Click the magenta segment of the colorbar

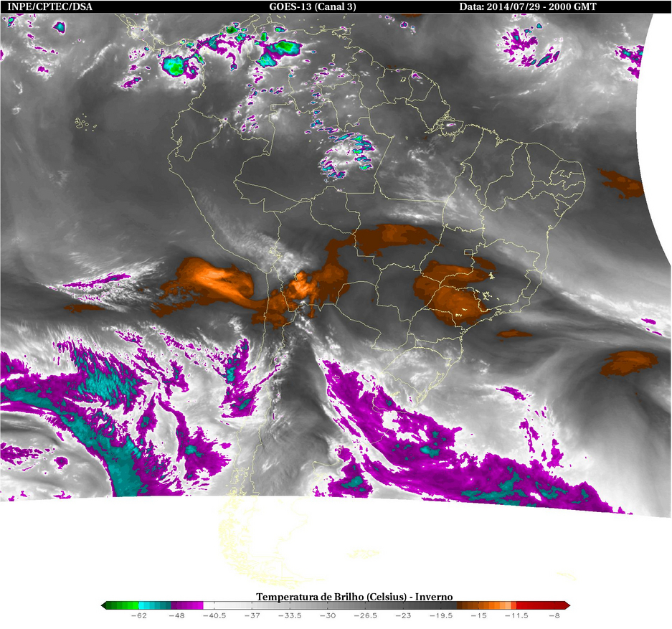(x=187, y=605)
